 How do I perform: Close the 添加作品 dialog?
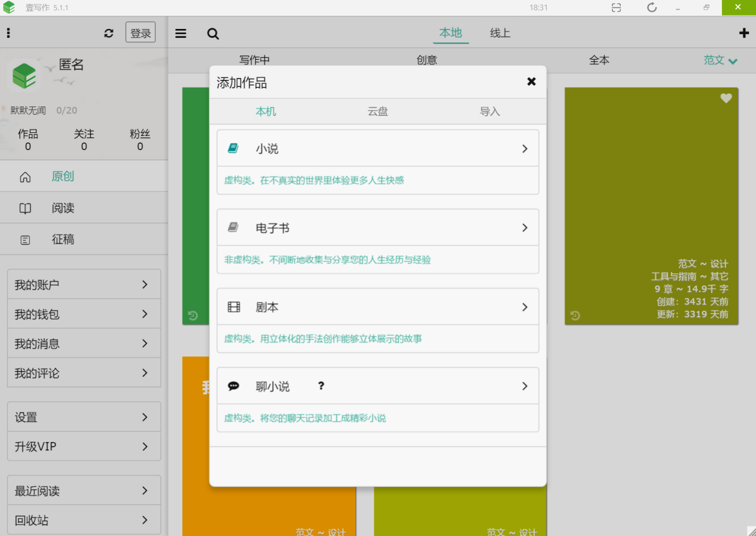531,81
